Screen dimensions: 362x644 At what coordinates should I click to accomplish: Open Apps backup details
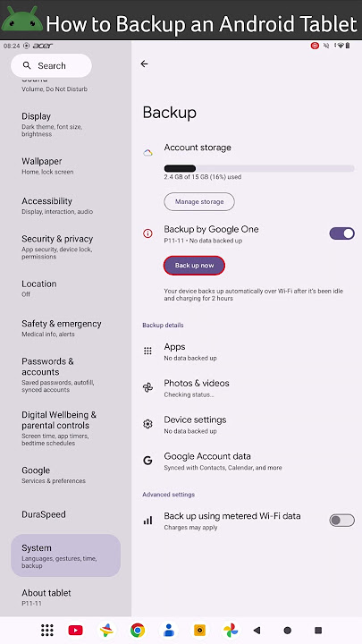(248, 352)
